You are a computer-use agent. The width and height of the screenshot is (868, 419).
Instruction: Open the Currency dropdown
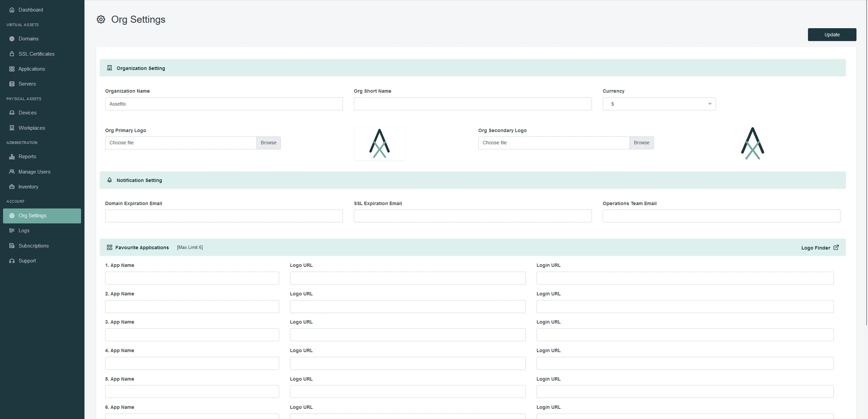click(659, 104)
